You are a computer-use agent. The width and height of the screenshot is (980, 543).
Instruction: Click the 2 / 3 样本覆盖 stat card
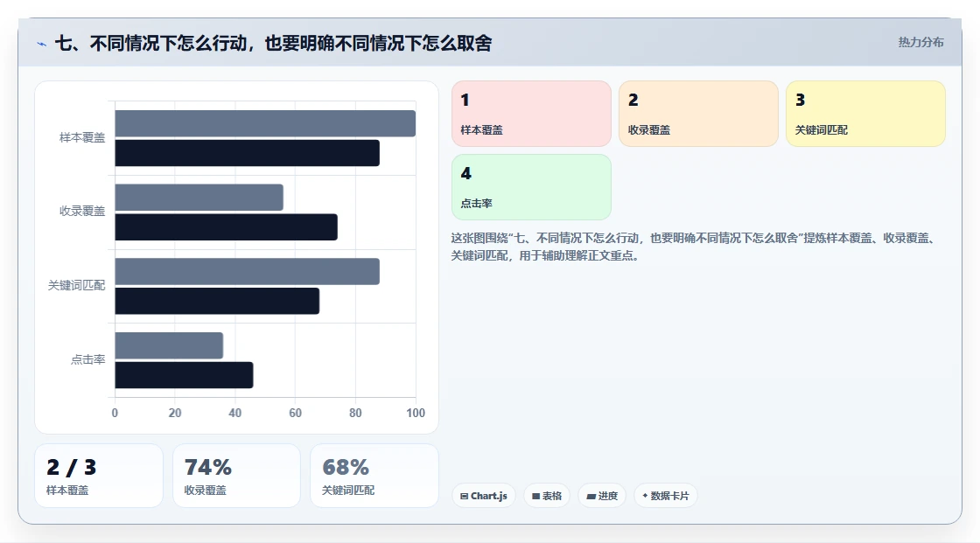click(99, 476)
